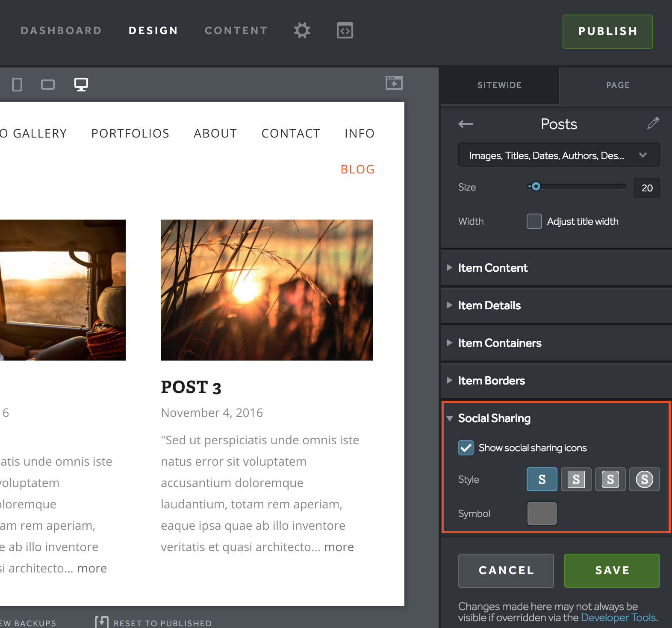Select the circle-outline social icon style

644,479
